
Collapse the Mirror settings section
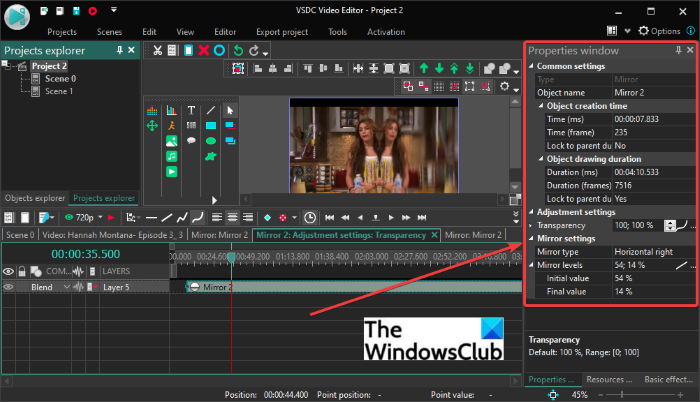pyautogui.click(x=531, y=239)
